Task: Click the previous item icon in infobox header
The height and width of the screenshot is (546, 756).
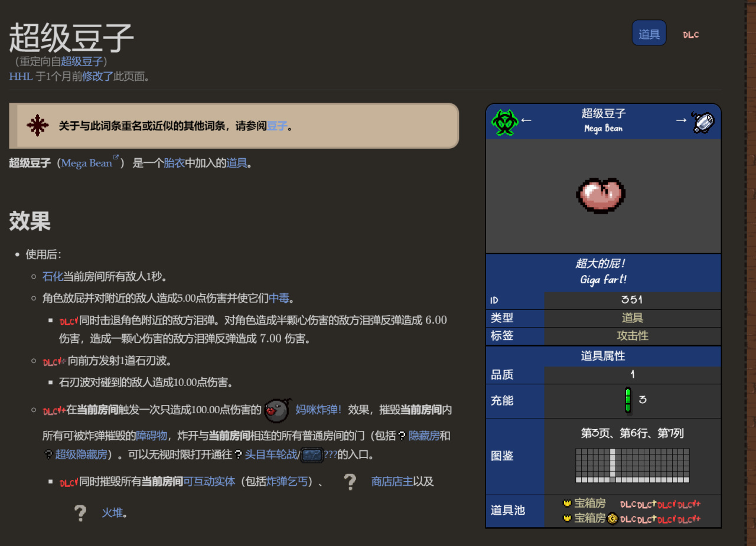Action: [x=505, y=122]
